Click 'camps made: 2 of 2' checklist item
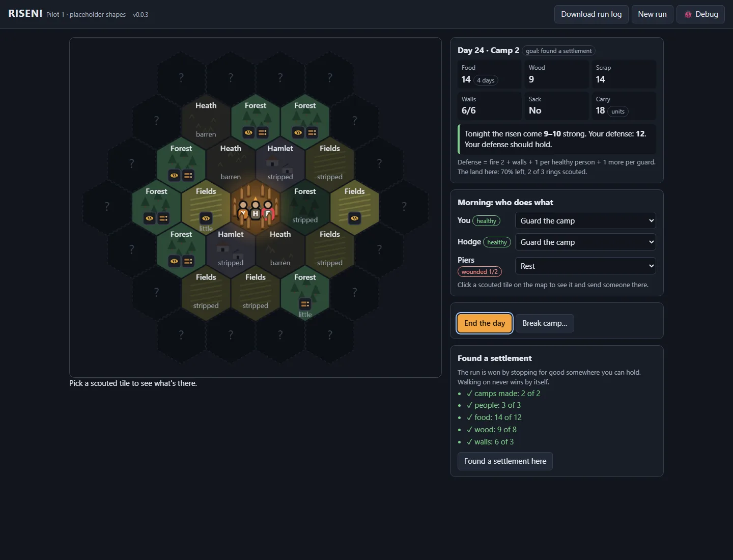Screen dimensions: 733x560 point(503,394)
